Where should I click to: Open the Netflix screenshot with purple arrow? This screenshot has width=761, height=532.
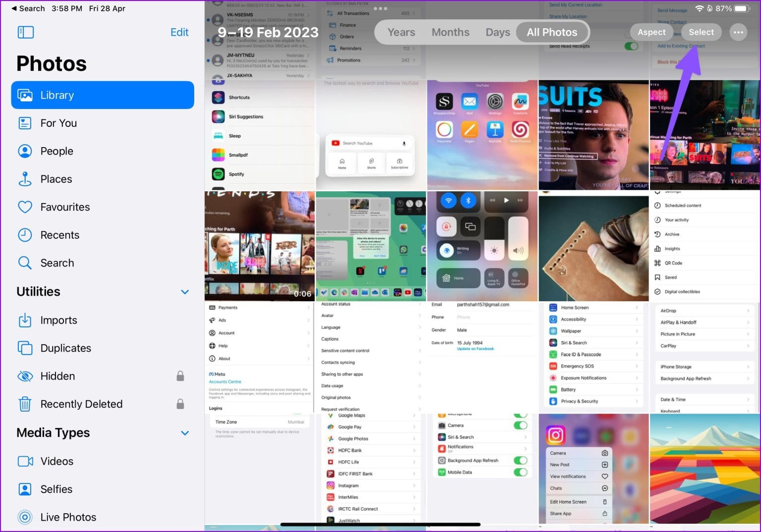(705, 135)
